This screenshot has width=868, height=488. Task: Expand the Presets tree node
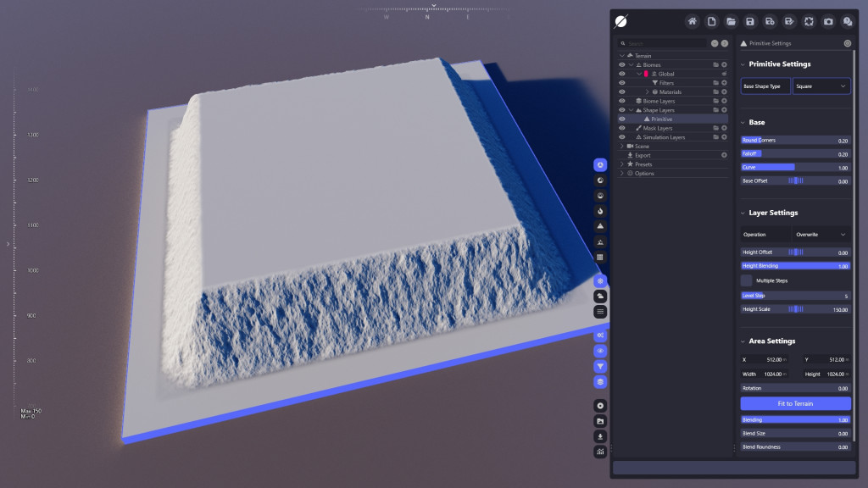pyautogui.click(x=621, y=164)
